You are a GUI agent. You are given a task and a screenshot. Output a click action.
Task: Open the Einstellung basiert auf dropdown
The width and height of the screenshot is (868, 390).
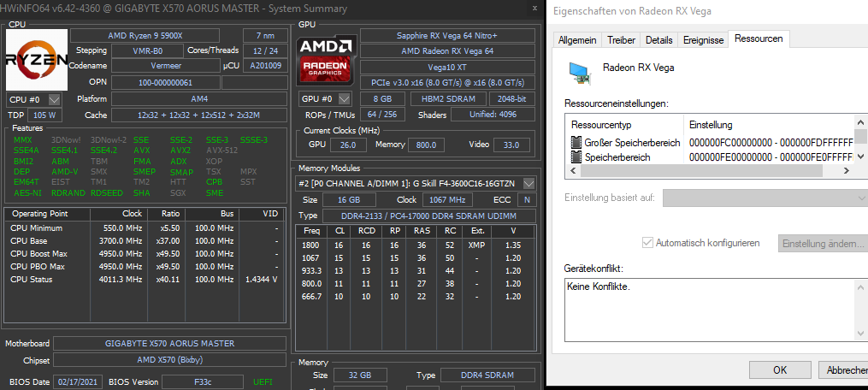click(x=765, y=198)
